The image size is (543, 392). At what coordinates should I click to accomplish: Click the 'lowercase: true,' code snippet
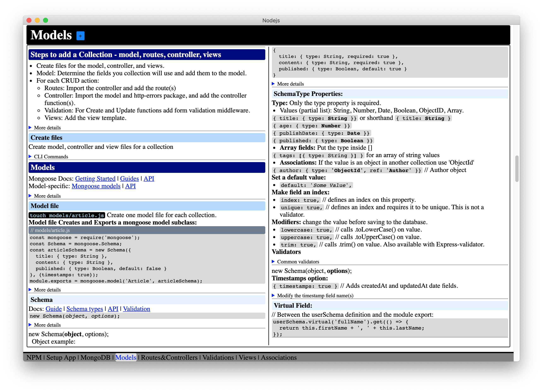click(x=306, y=230)
